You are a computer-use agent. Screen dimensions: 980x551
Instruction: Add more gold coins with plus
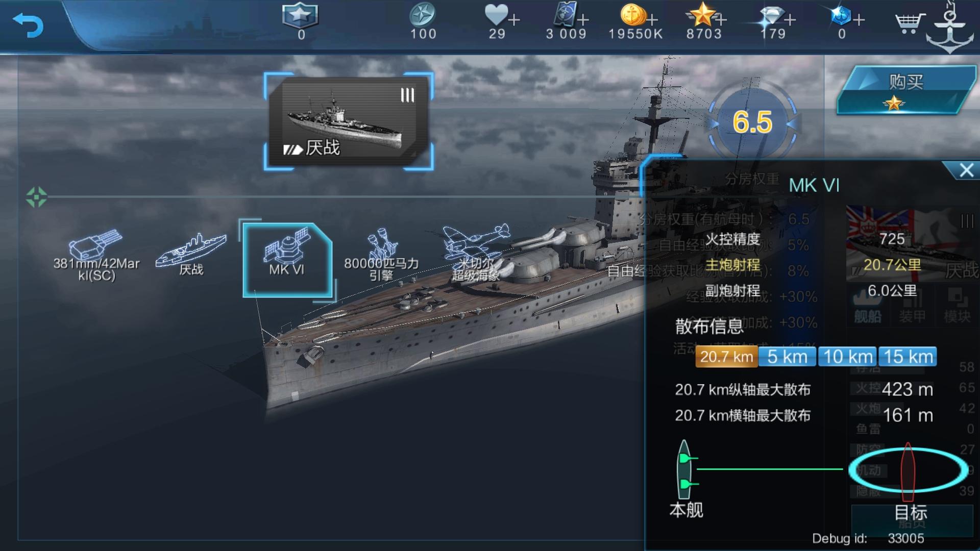[x=652, y=19]
